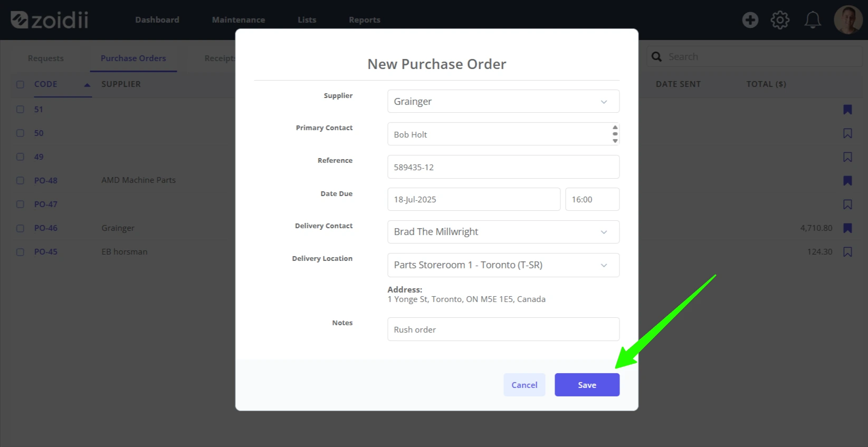Open the Supplier dropdown showing Grainger

[503, 101]
